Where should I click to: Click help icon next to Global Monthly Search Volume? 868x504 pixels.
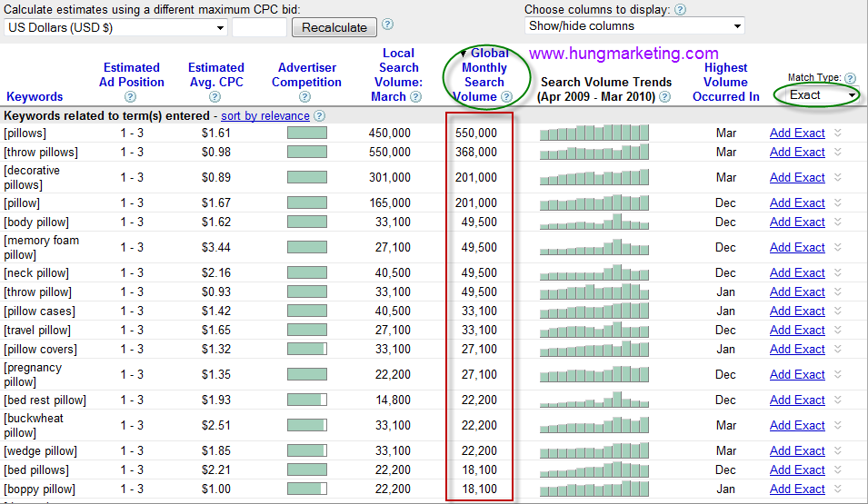pyautogui.click(x=506, y=97)
